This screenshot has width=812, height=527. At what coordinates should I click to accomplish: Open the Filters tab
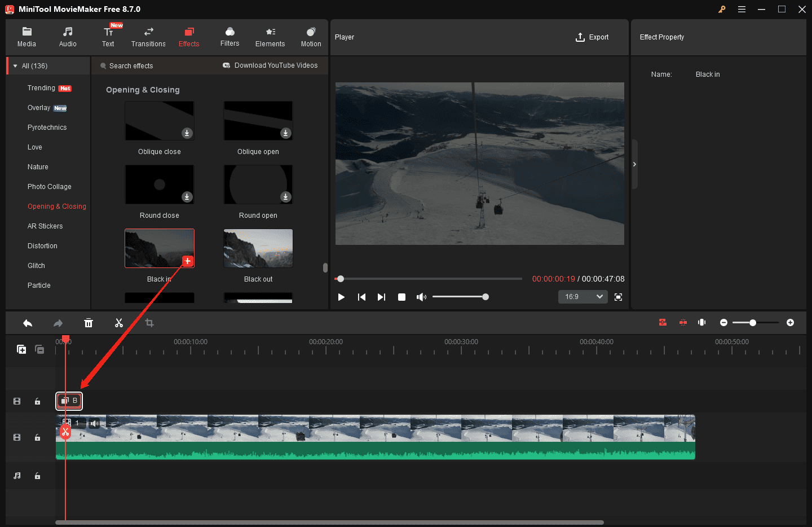tap(230, 37)
